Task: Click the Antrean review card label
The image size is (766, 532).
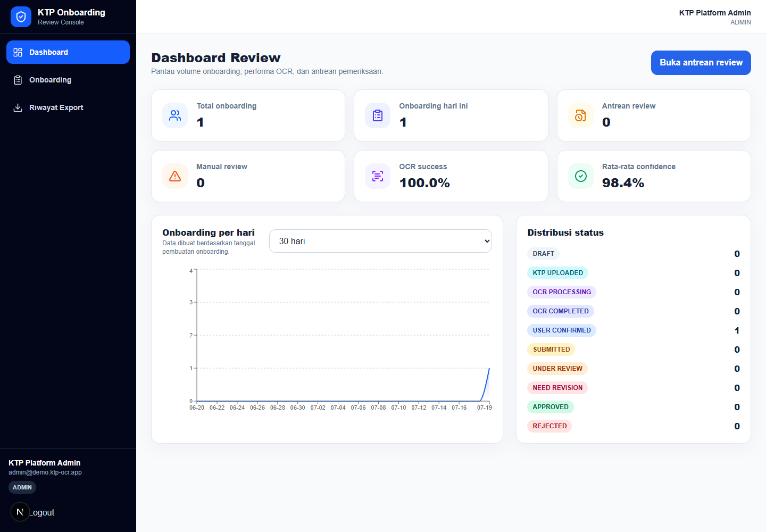Action: coord(629,106)
